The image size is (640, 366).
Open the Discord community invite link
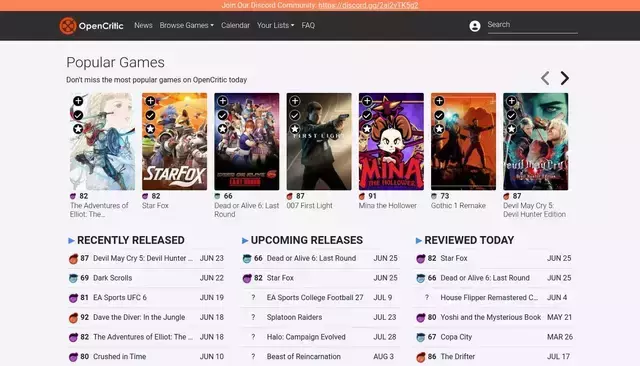point(368,5)
